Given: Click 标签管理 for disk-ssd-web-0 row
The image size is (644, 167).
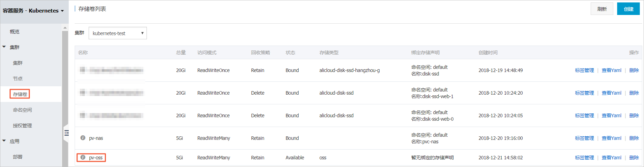Looking at the screenshot, I should click(584, 116).
